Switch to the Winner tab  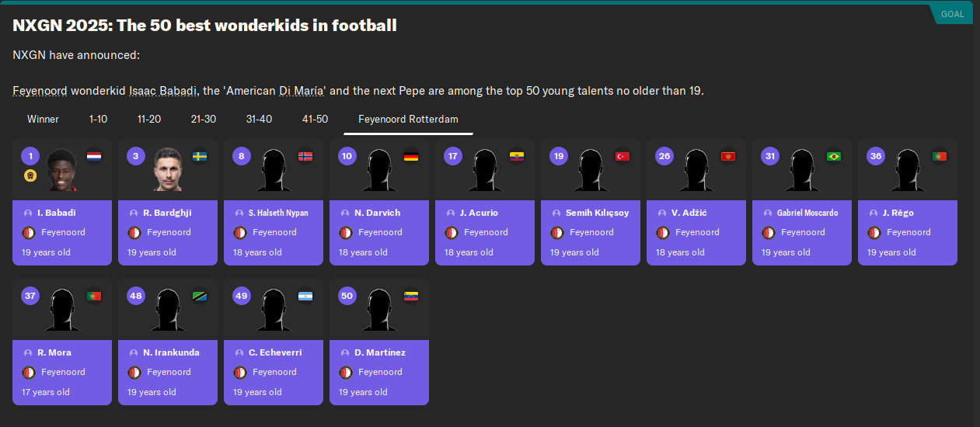click(43, 119)
